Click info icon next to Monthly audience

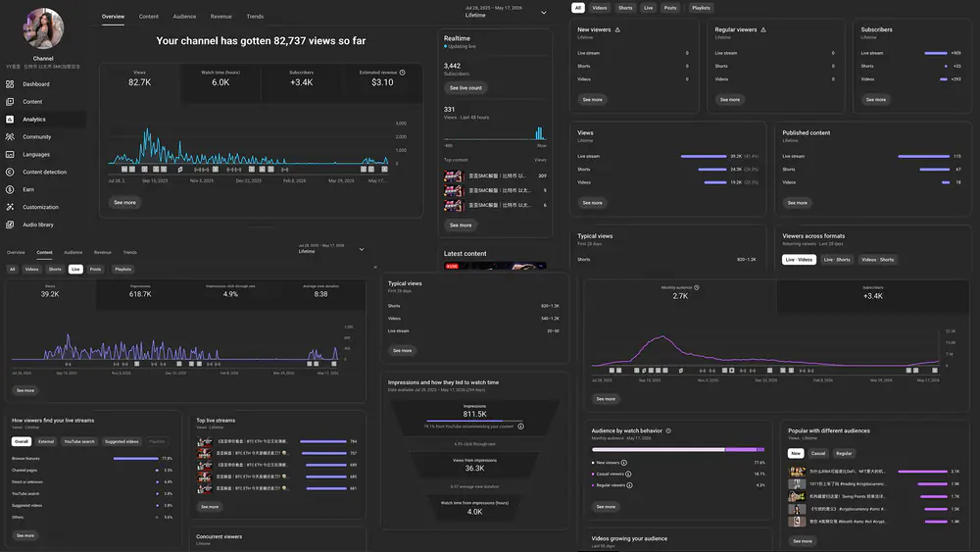(696, 287)
